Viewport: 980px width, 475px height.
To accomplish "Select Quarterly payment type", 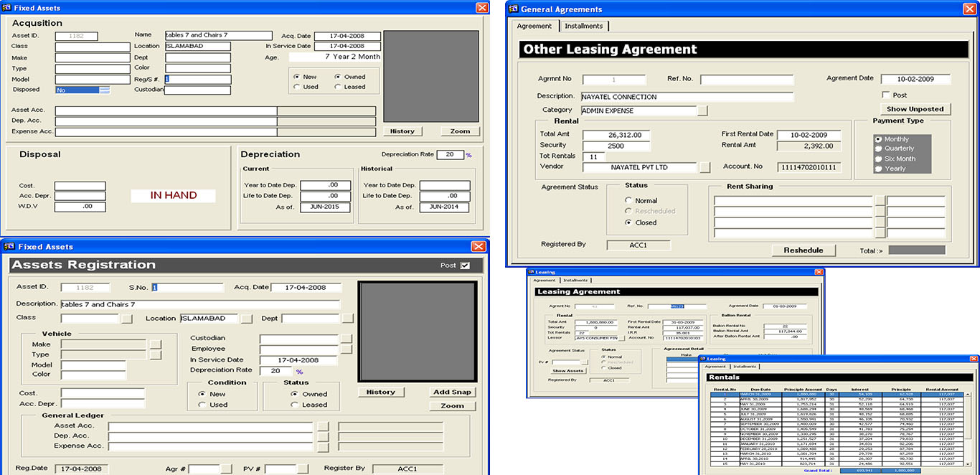I will [x=879, y=149].
